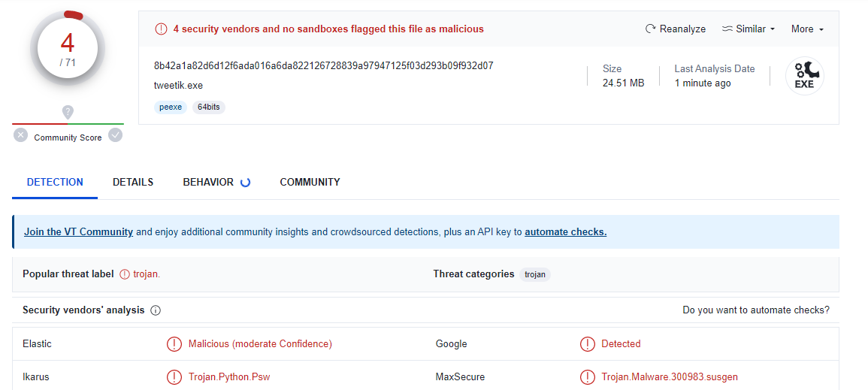Expand the More options dropdown
The height and width of the screenshot is (390, 868).
807,29
